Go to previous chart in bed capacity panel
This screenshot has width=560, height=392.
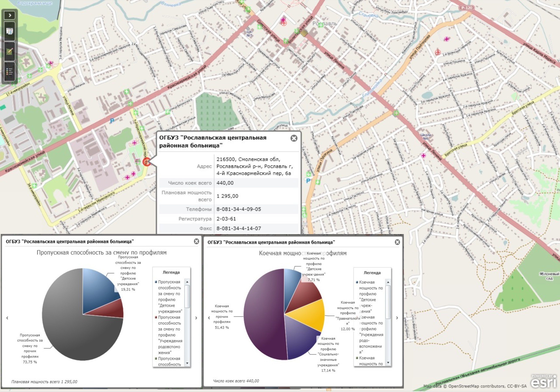tap(209, 318)
